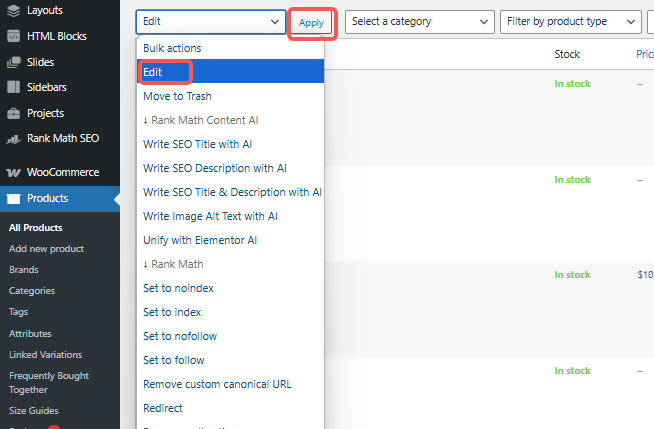Click the WooCommerce logo icon
Viewport: 654px width, 429px height.
click(13, 172)
